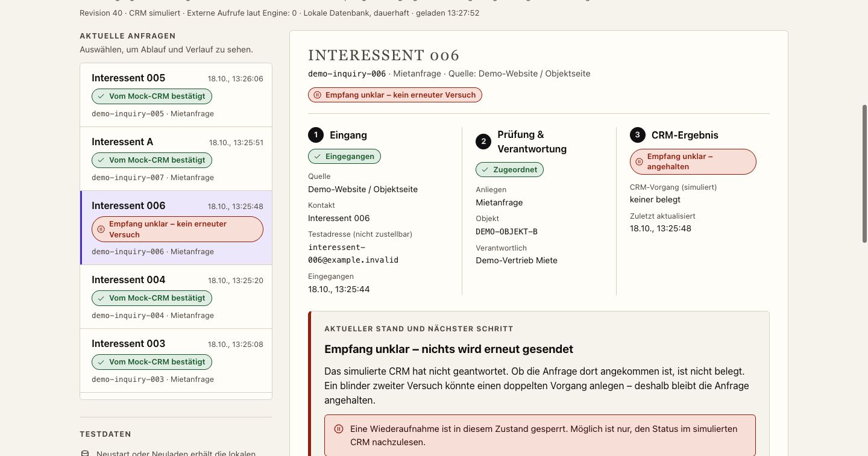
Task: Click the 'Demo-Vertrieb Miete' responsible value
Action: 517,260
